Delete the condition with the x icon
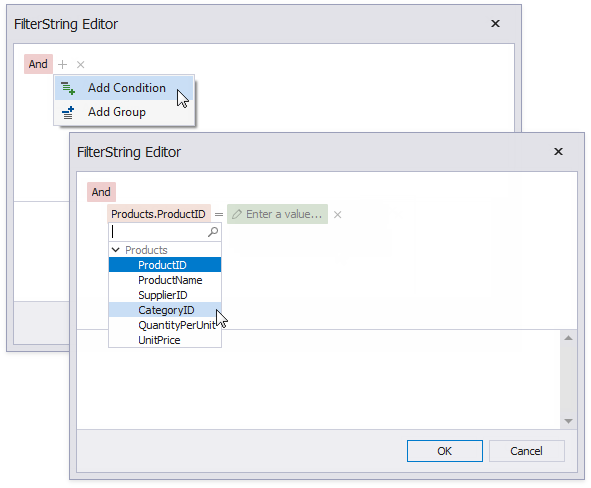The height and width of the screenshot is (488, 591). (x=338, y=214)
